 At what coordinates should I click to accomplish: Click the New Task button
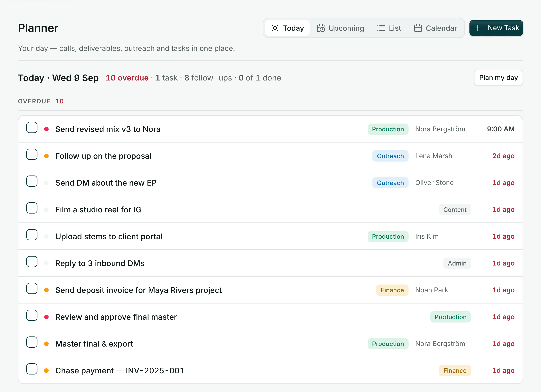[496, 28]
